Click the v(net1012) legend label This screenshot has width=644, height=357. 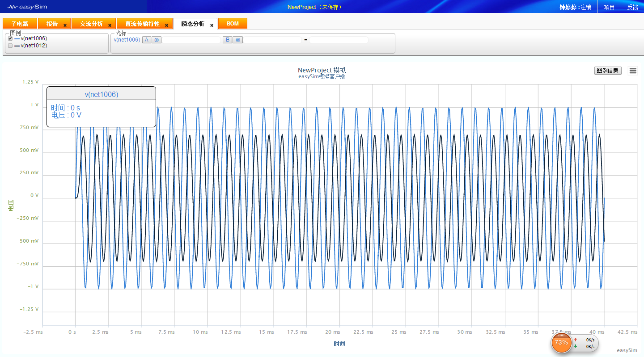tap(34, 46)
